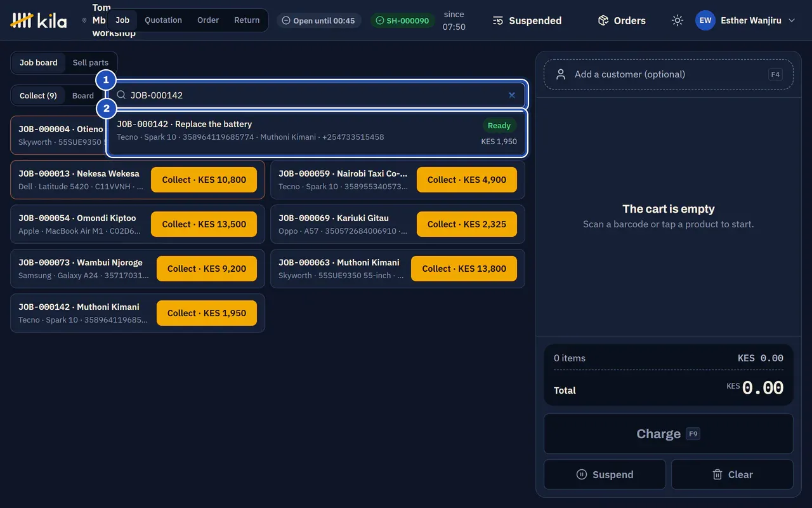Open JOB-000073 Wambui Njoroge card text
Screen dimensions: 812x508
84,269
